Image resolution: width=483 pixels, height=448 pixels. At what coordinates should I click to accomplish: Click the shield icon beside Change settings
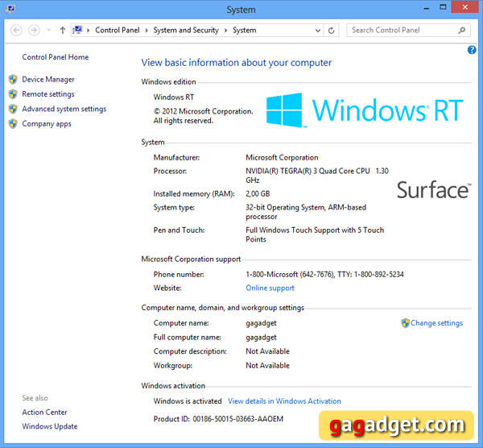(405, 323)
